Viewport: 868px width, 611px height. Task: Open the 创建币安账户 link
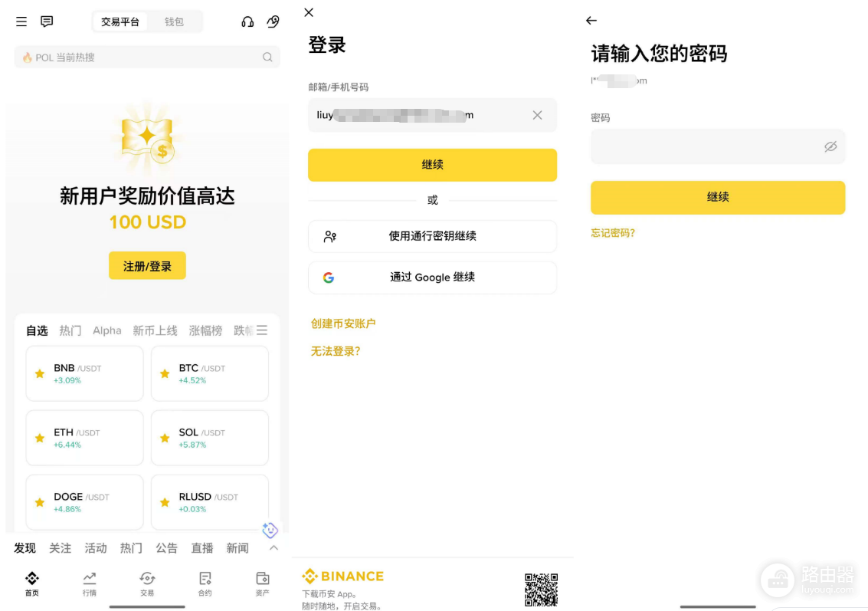point(343,324)
